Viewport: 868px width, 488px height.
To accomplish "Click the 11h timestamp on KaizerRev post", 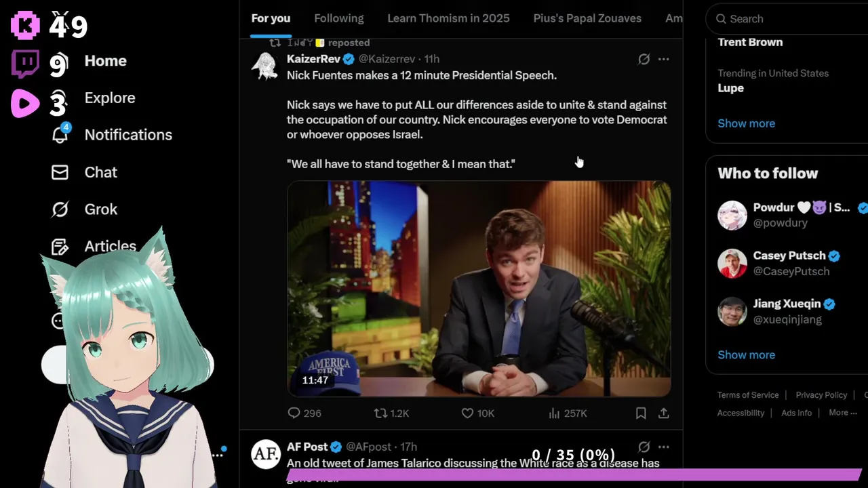I will (432, 59).
